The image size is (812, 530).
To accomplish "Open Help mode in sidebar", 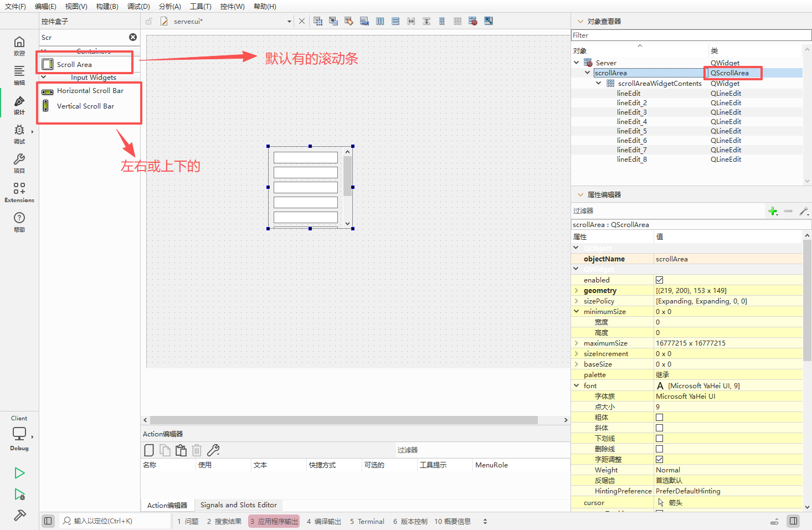I will (x=19, y=222).
